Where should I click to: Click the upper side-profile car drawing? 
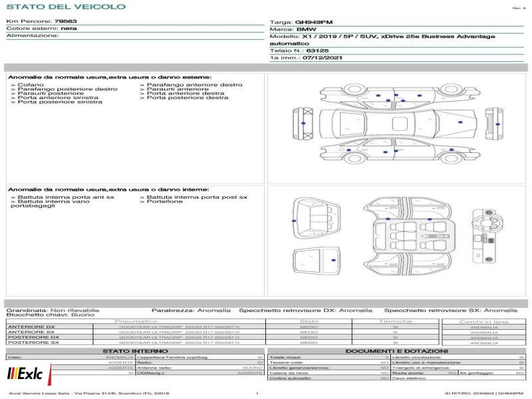pos(400,96)
